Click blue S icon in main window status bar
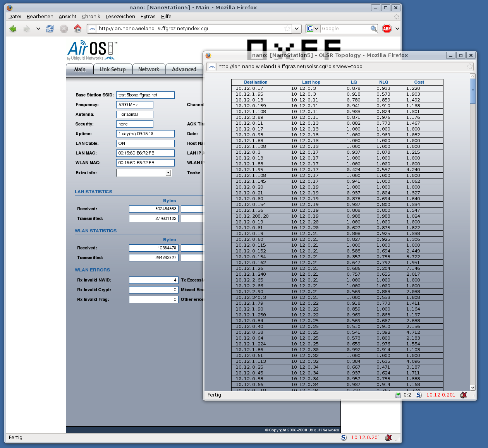Viewport: 488px width, 448px height. point(344,438)
